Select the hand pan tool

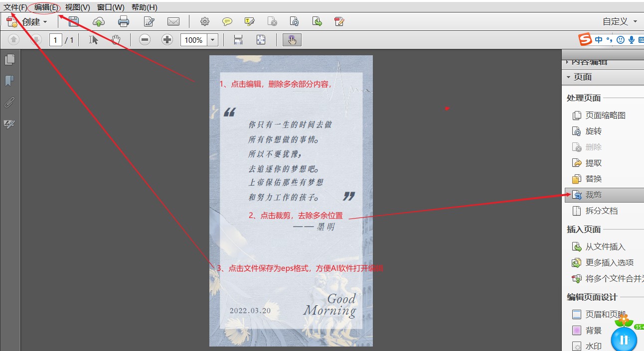[116, 40]
